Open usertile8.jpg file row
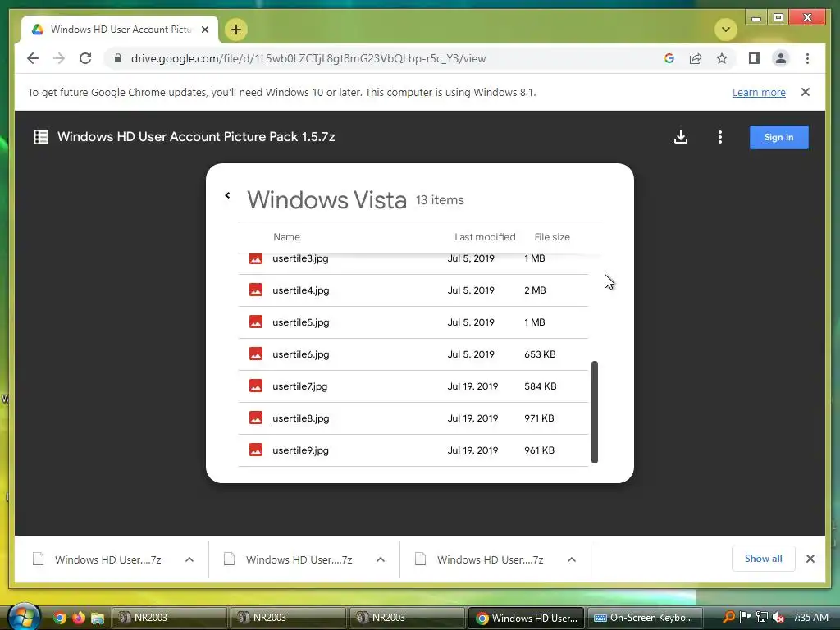The image size is (840, 630). (413, 418)
